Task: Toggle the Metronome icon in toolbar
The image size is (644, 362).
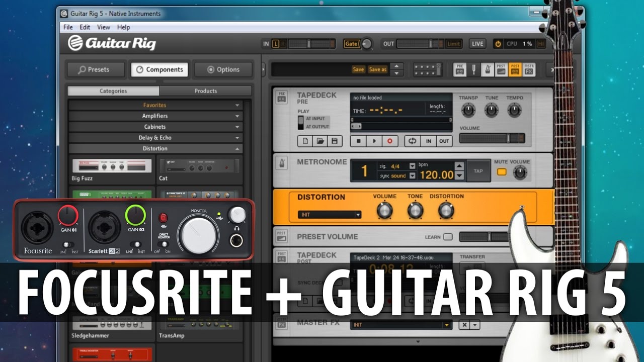Action: click(x=487, y=69)
